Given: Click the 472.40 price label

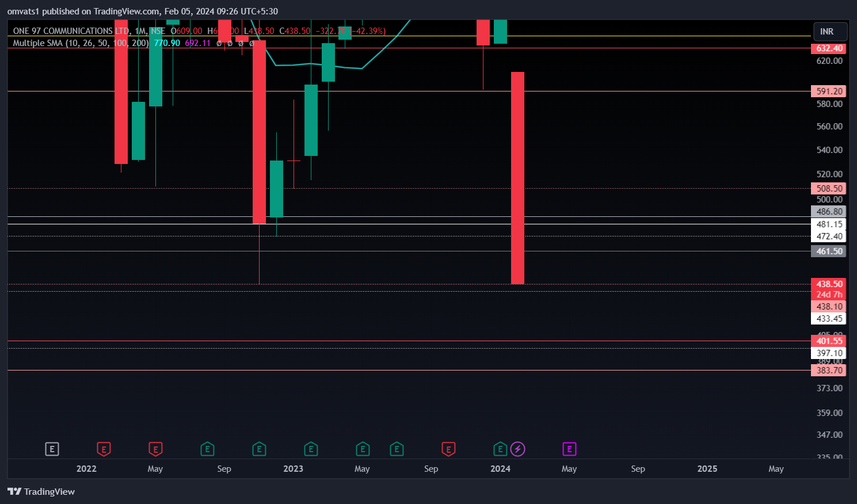Looking at the screenshot, I should [829, 236].
